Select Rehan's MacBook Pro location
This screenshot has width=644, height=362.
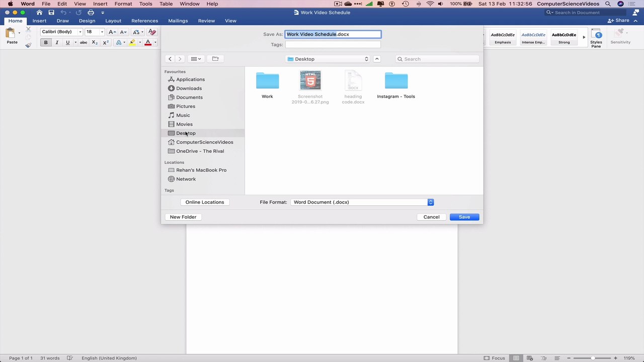(x=201, y=170)
